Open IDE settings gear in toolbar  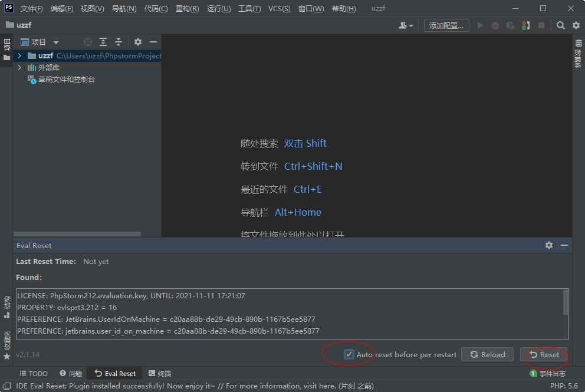tap(576, 25)
